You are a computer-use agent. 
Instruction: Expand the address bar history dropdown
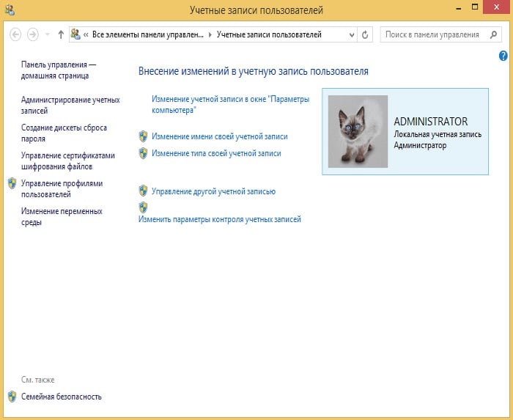pyautogui.click(x=351, y=34)
